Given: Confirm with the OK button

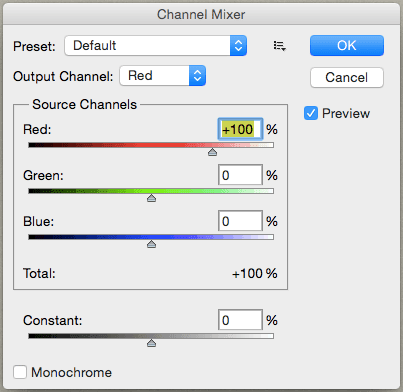Looking at the screenshot, I should [x=347, y=46].
